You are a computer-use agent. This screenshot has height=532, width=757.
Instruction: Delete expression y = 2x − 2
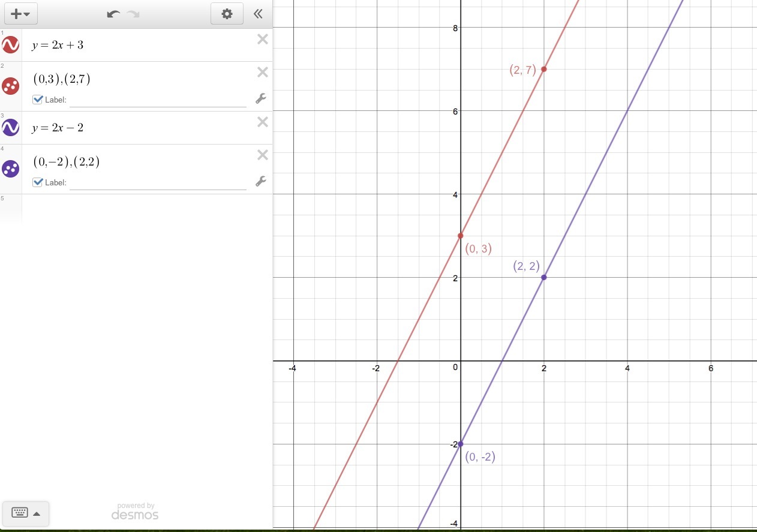(x=262, y=122)
